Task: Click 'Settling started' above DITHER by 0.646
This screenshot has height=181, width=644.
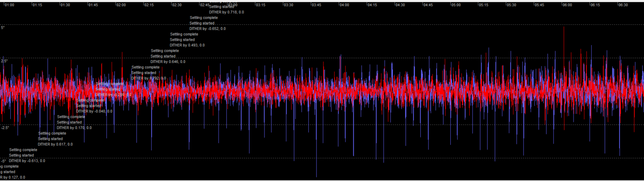Action: (163, 56)
